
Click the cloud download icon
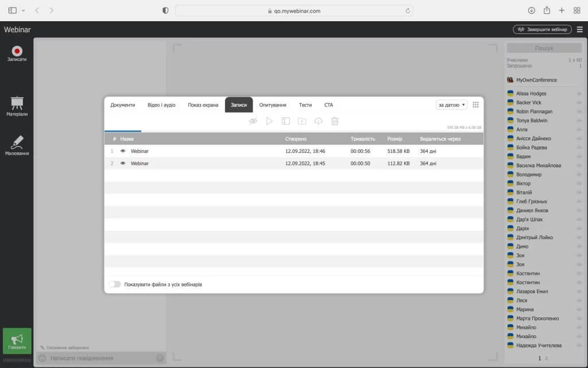[x=318, y=121]
